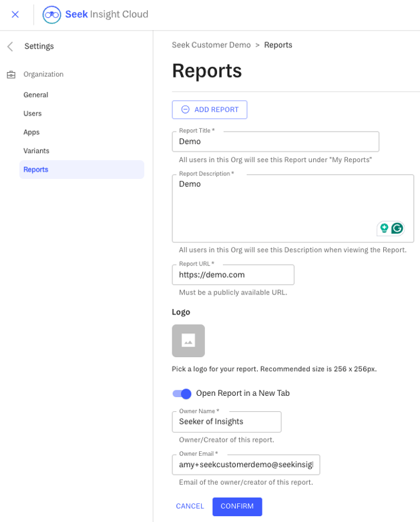Click the Seek binoculars logo icon
Image resolution: width=420 pixels, height=522 pixels.
(x=51, y=15)
